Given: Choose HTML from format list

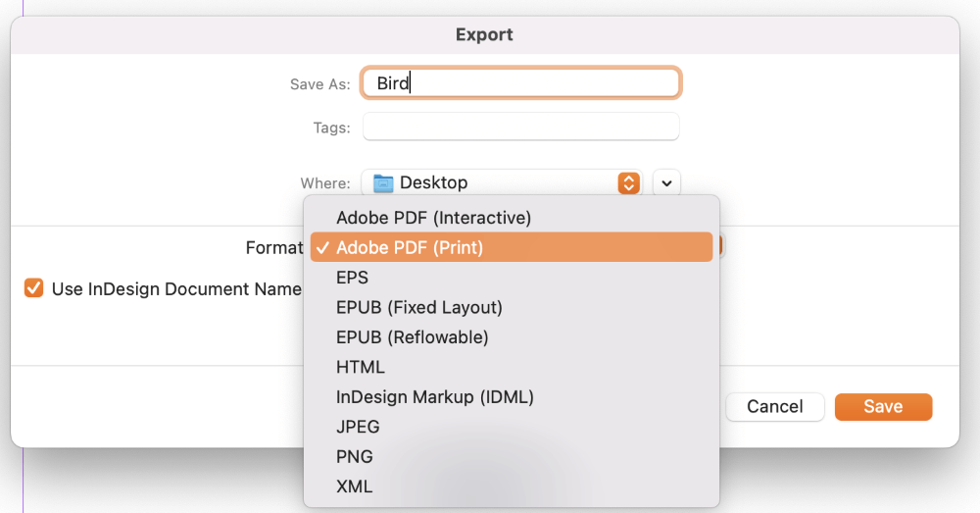Looking at the screenshot, I should [512, 367].
